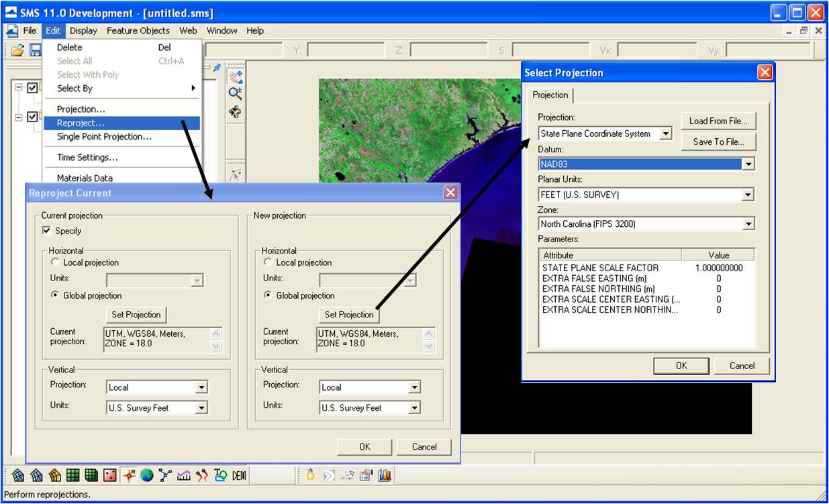829x504 pixels.
Task: Select the Pan hand tool
Action: 236,76
